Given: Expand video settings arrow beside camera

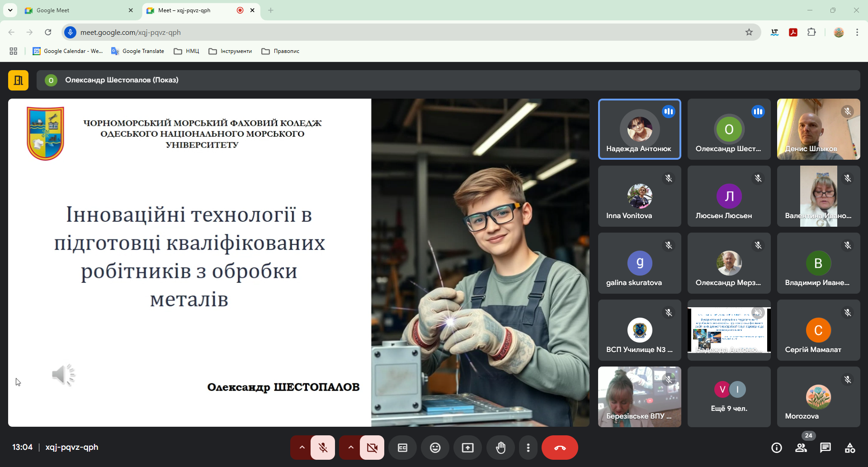Looking at the screenshot, I should coord(350,448).
